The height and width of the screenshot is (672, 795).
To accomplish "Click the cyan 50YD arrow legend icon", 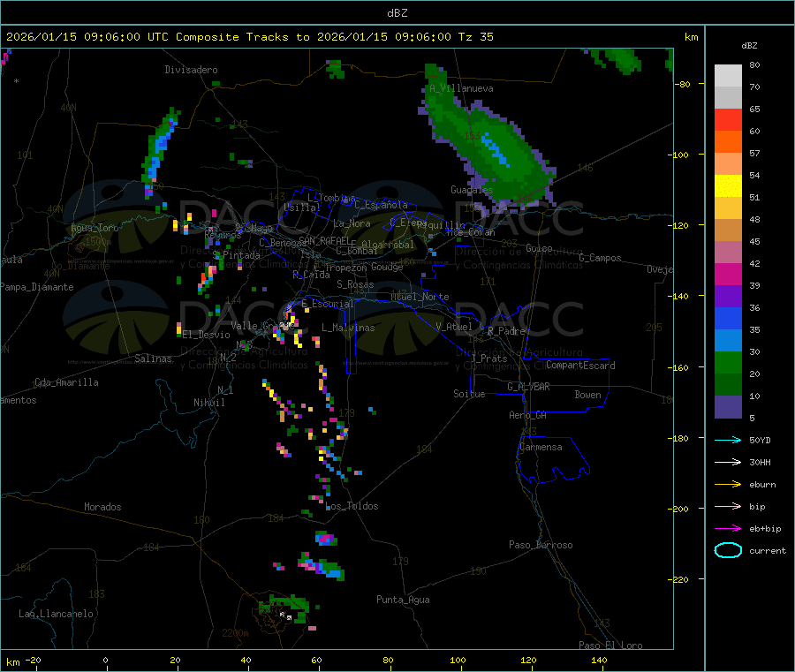I will (728, 440).
